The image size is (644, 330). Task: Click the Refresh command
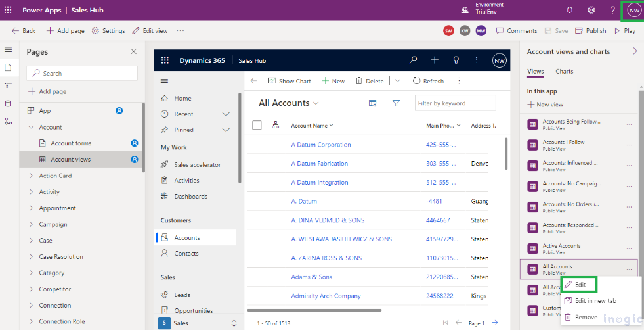tap(428, 81)
